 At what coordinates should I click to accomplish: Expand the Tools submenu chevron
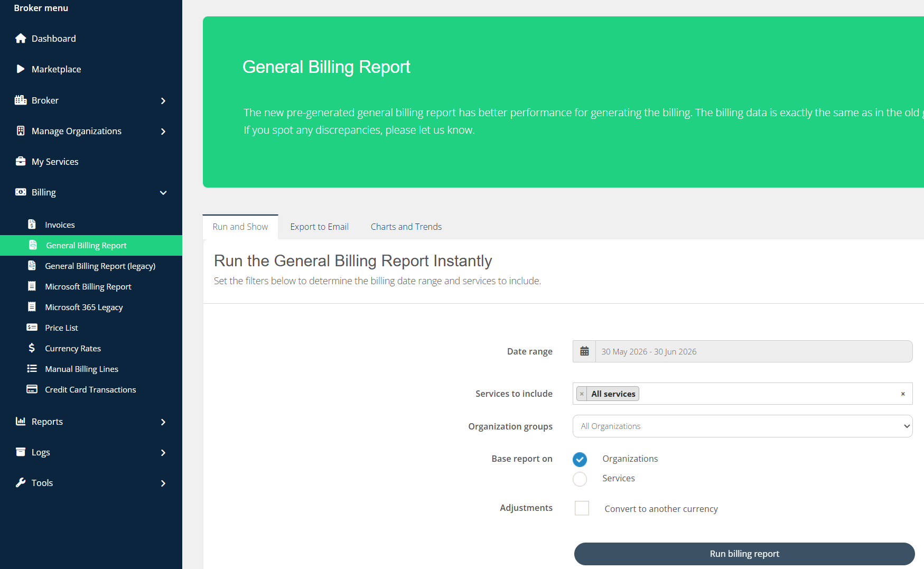(163, 483)
